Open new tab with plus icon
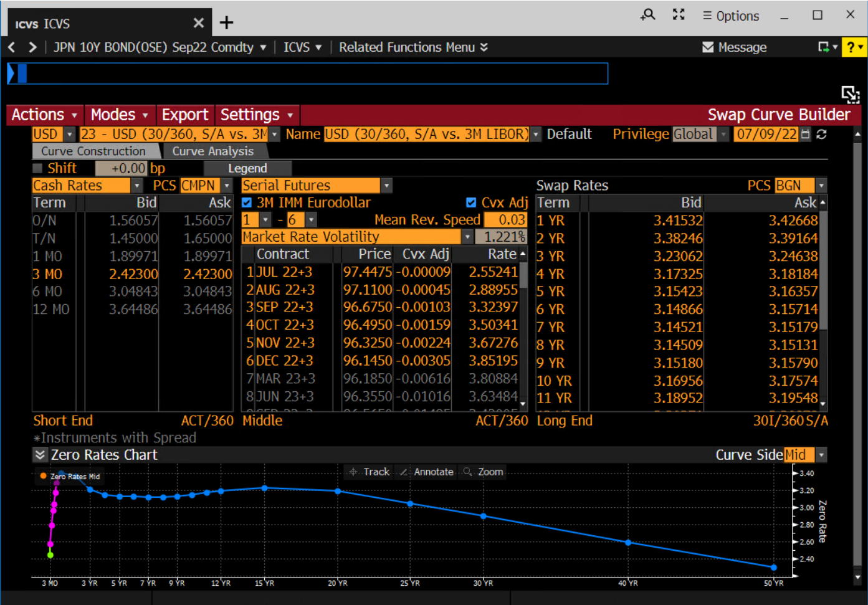The width and height of the screenshot is (868, 605). point(227,23)
